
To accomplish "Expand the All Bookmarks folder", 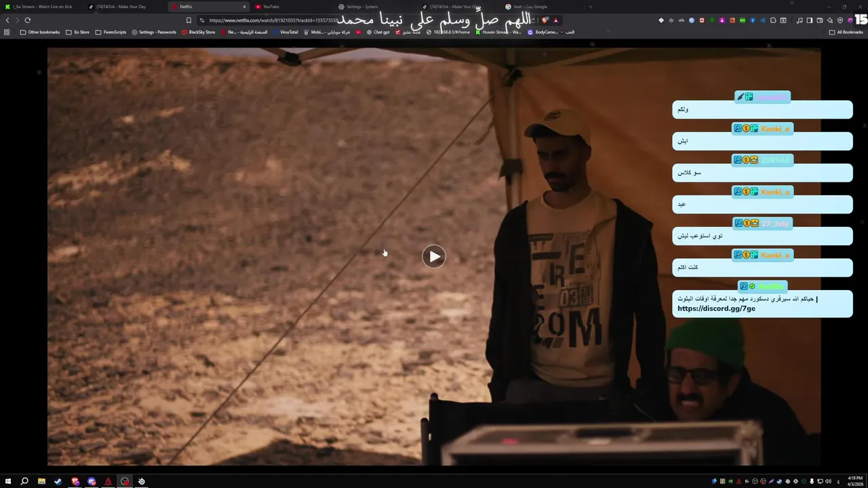I will pyautogui.click(x=846, y=32).
